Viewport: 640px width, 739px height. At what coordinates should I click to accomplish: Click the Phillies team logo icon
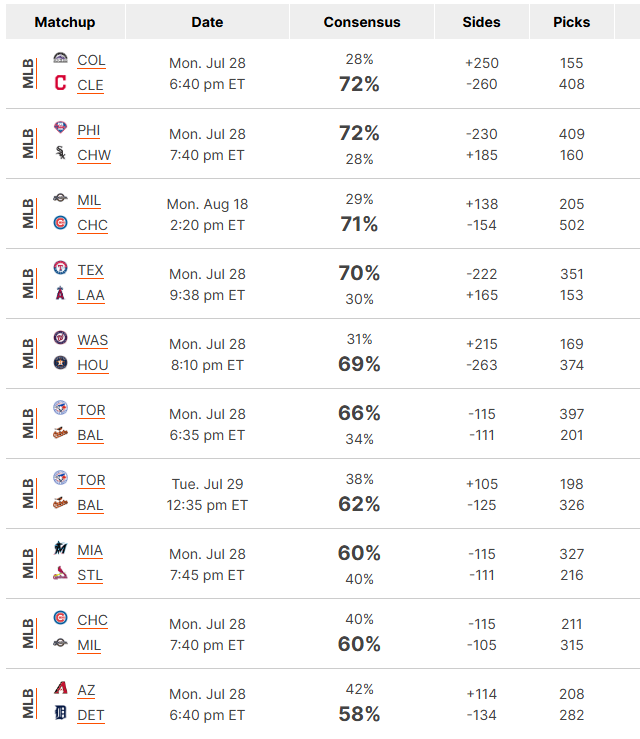(x=60, y=127)
